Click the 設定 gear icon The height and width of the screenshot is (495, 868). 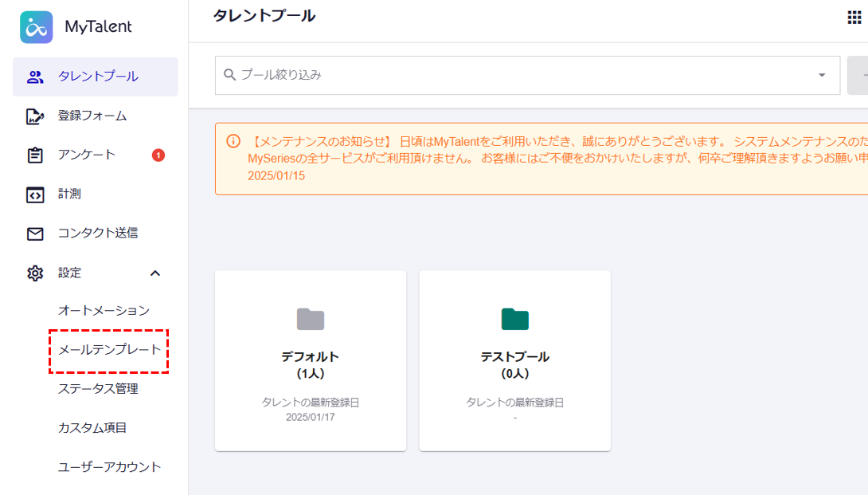[35, 273]
